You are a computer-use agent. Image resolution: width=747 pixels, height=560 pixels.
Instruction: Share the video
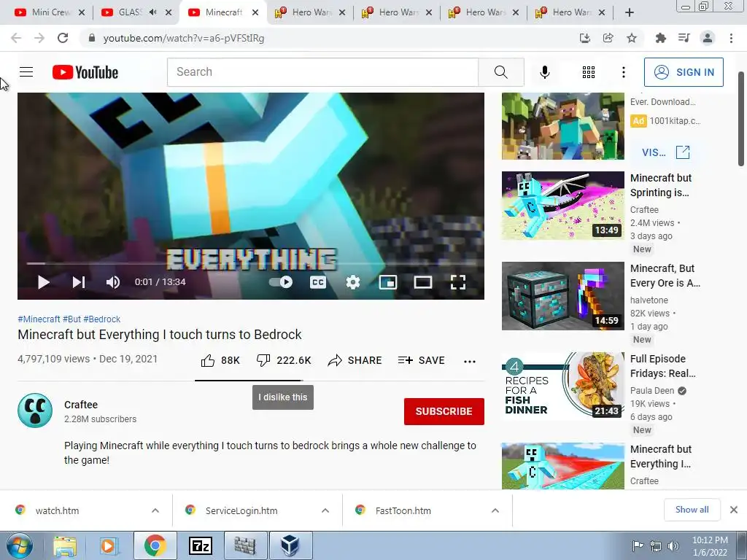click(355, 360)
